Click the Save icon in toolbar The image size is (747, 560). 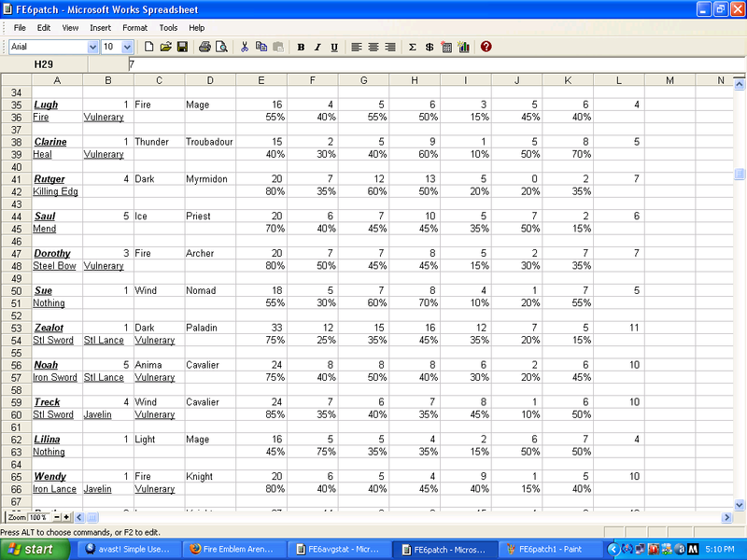point(182,47)
